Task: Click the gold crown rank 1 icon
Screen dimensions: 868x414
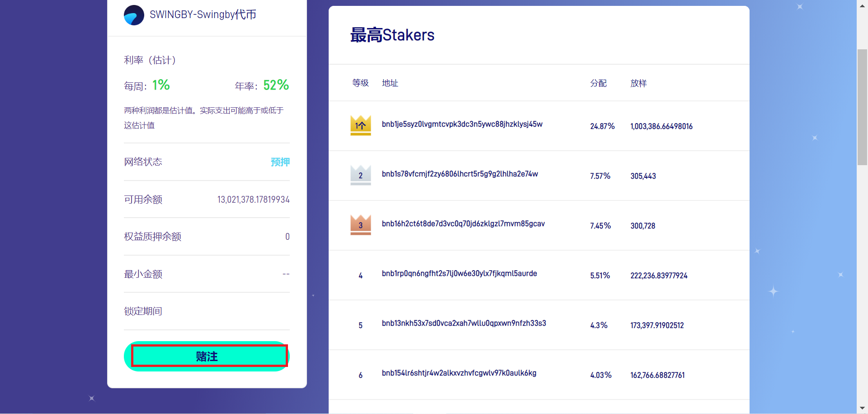Action: [x=360, y=125]
